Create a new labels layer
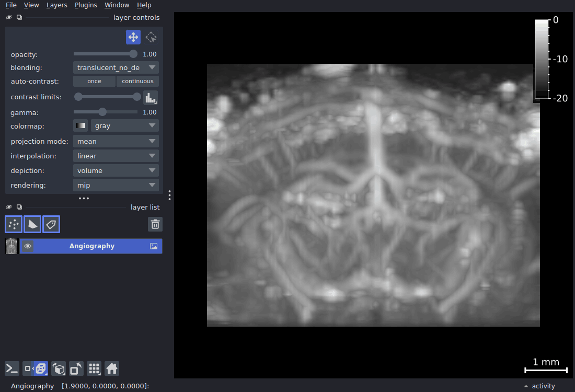575x392 pixels. 51,224
